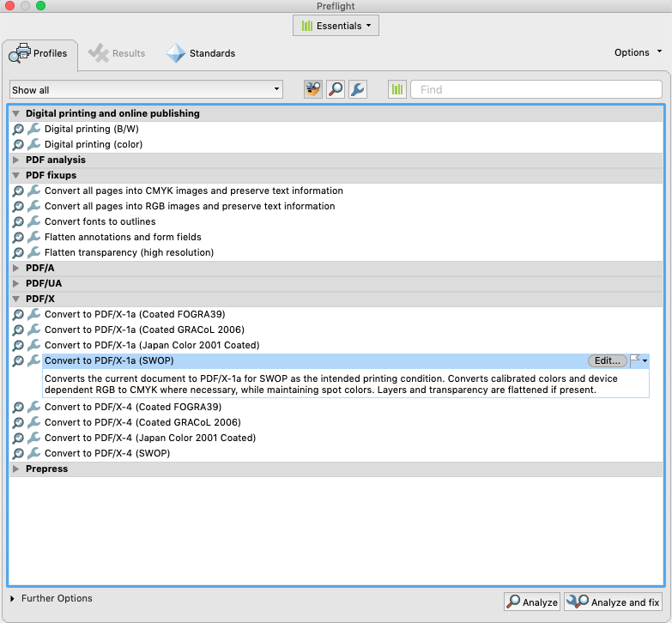Image resolution: width=672 pixels, height=623 pixels.
Task: Click magnifier icon of Convert fonts to outlines
Action: click(18, 221)
